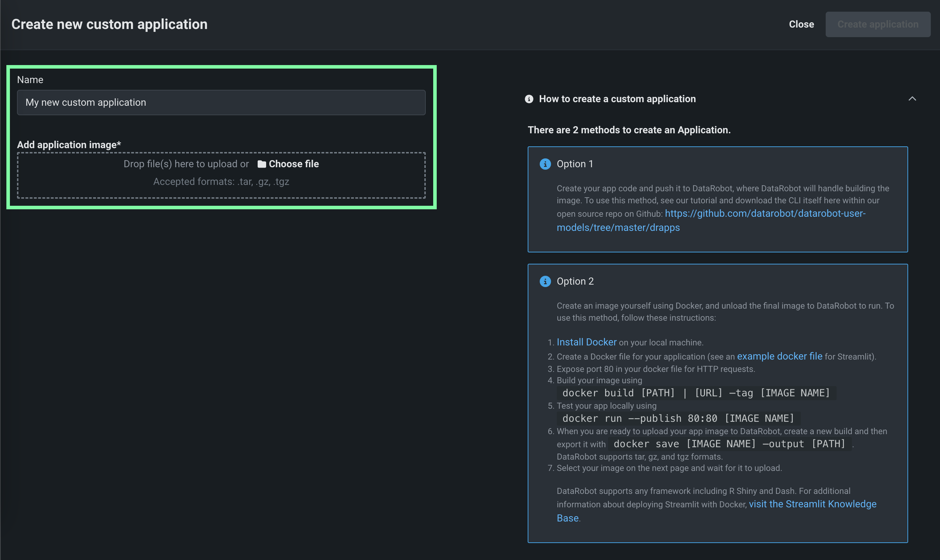Click the Add application image label

click(x=69, y=145)
